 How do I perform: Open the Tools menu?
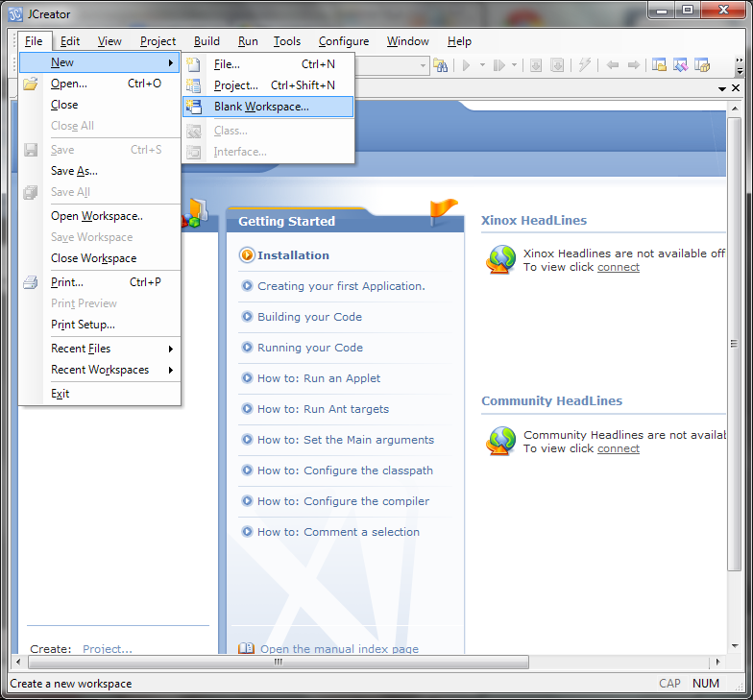[x=287, y=41]
